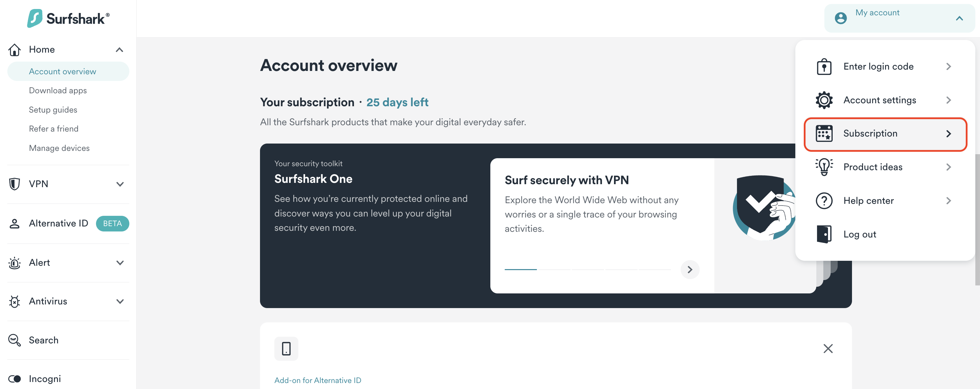
Task: Click the Help center question mark icon
Action: tap(824, 200)
